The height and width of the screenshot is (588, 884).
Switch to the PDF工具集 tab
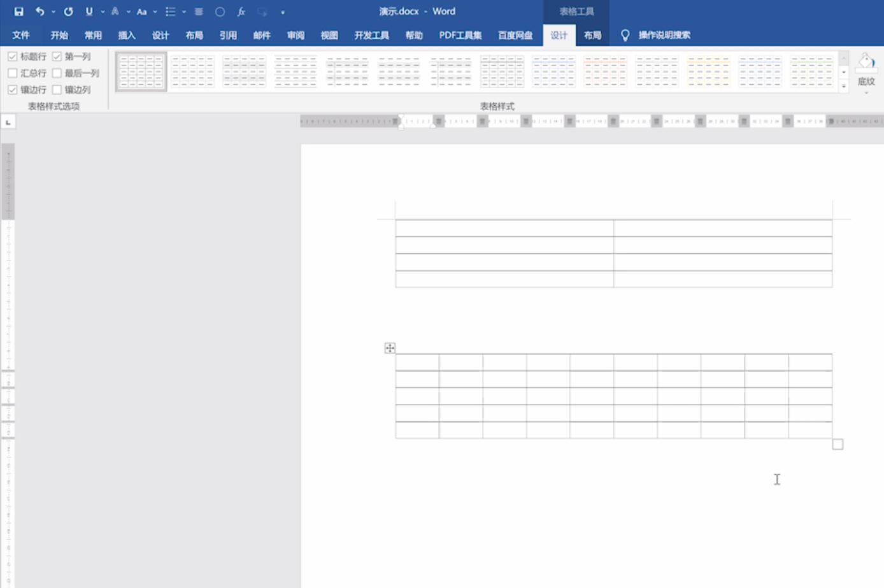[460, 35]
